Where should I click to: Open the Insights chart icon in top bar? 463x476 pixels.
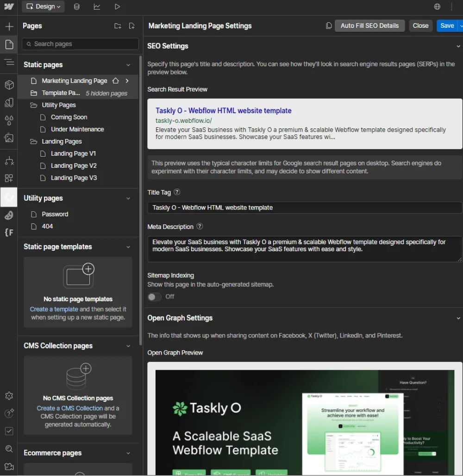pos(97,6)
